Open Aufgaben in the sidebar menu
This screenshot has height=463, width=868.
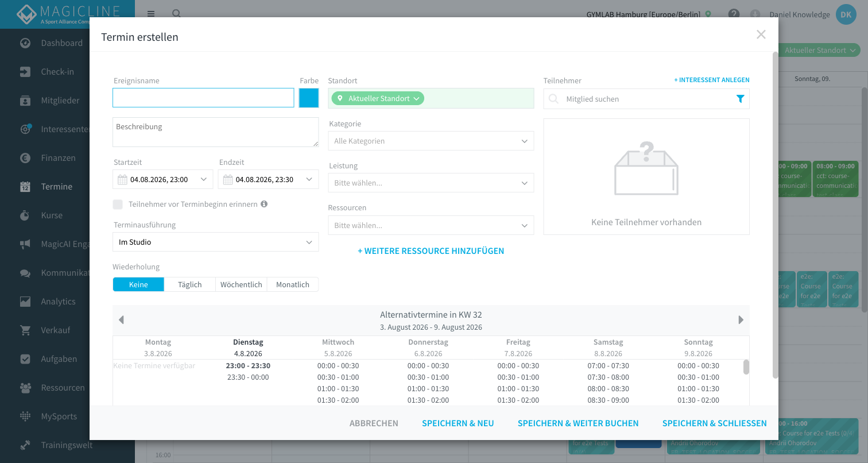click(59, 359)
